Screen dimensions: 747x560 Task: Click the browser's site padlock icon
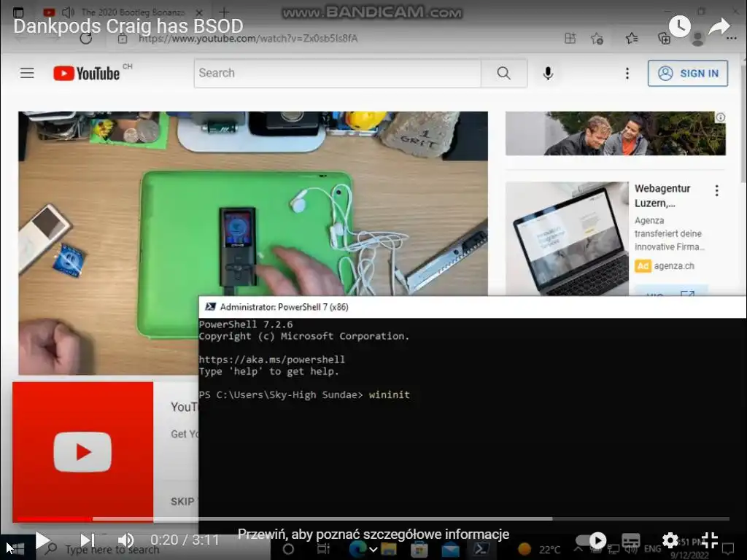pyautogui.click(x=123, y=38)
